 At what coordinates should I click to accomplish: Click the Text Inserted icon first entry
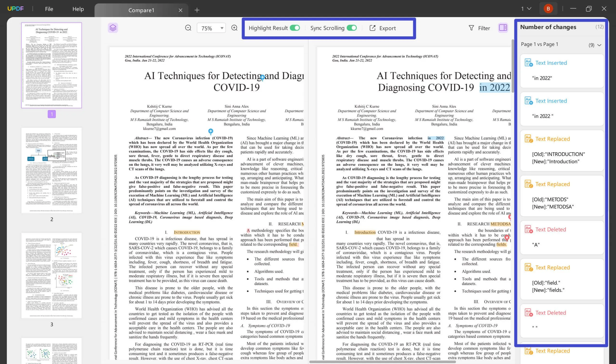(x=527, y=62)
